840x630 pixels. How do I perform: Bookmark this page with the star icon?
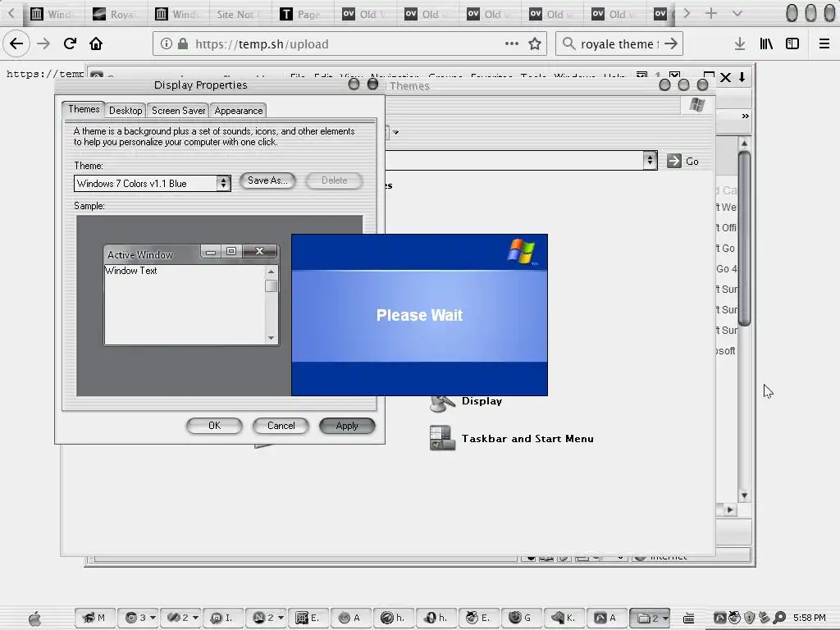tap(535, 44)
